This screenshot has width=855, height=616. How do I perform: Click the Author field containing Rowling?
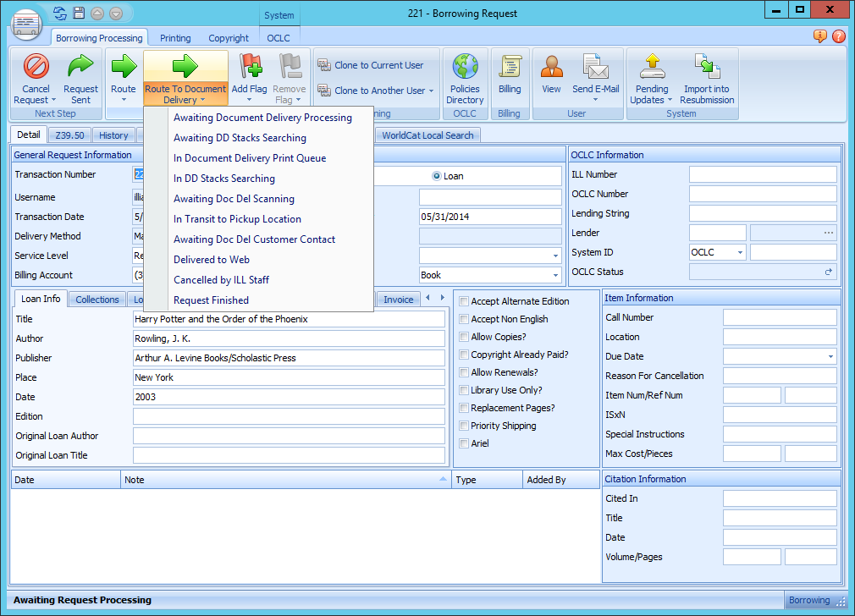tap(288, 338)
